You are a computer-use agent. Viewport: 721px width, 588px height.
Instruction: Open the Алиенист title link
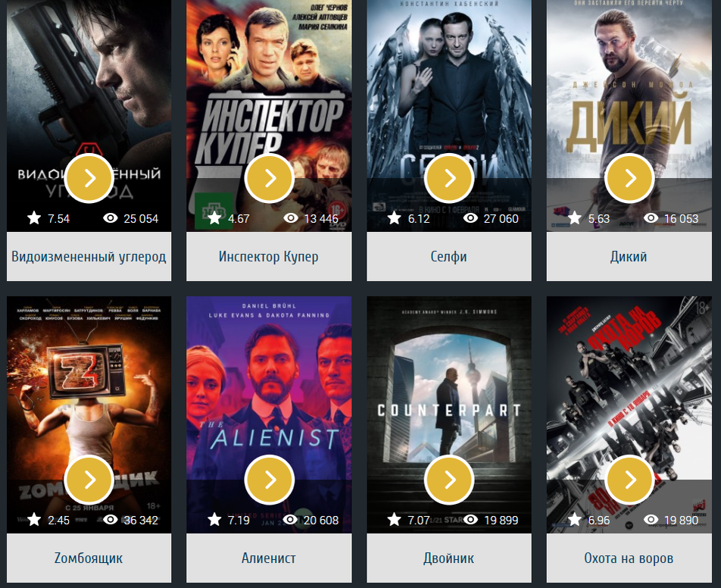[x=269, y=558]
